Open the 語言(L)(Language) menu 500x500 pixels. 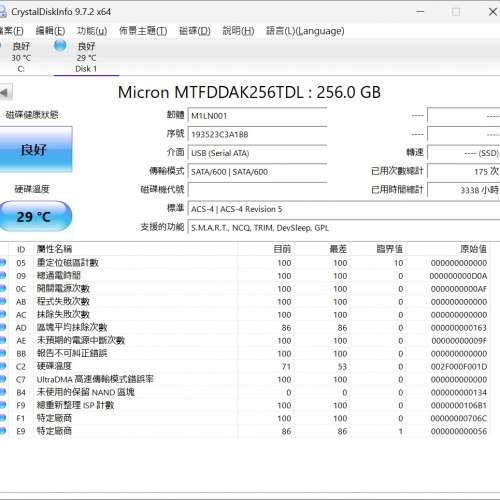click(x=305, y=31)
